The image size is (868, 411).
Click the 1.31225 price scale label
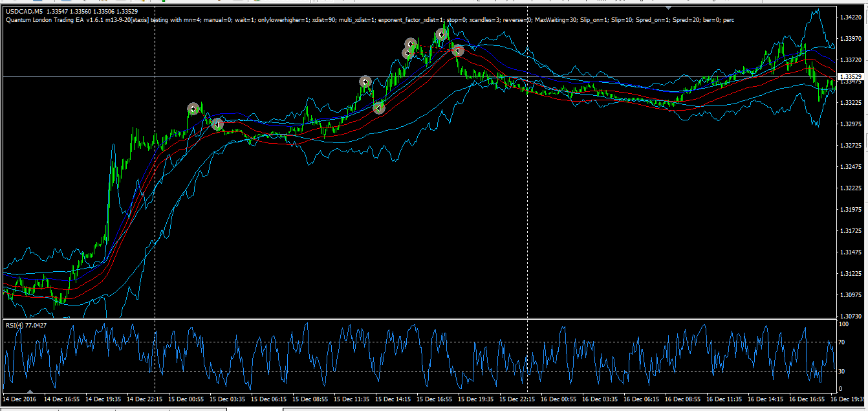pos(850,274)
